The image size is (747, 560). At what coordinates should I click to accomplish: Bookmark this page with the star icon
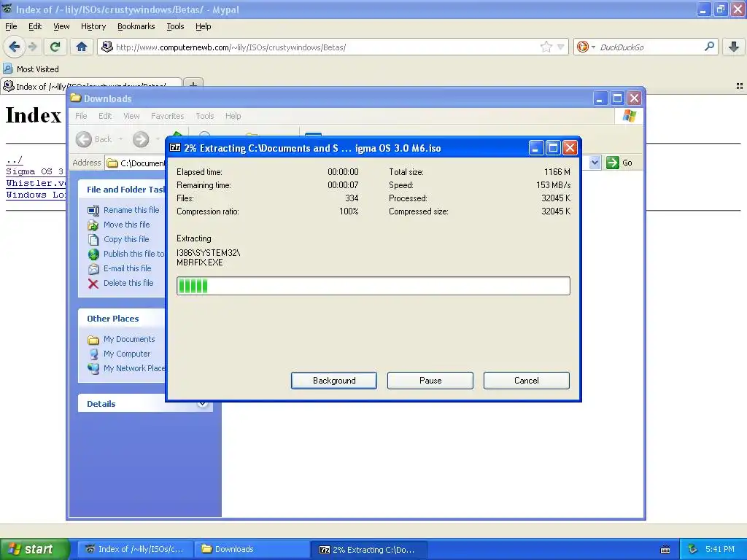(x=546, y=47)
